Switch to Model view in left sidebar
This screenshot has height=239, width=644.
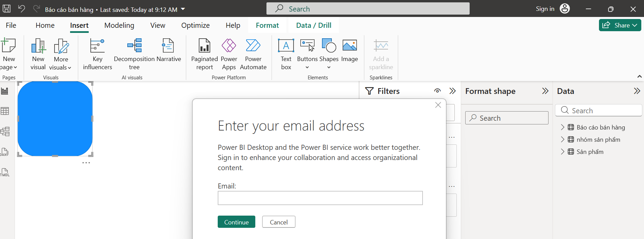(5, 131)
